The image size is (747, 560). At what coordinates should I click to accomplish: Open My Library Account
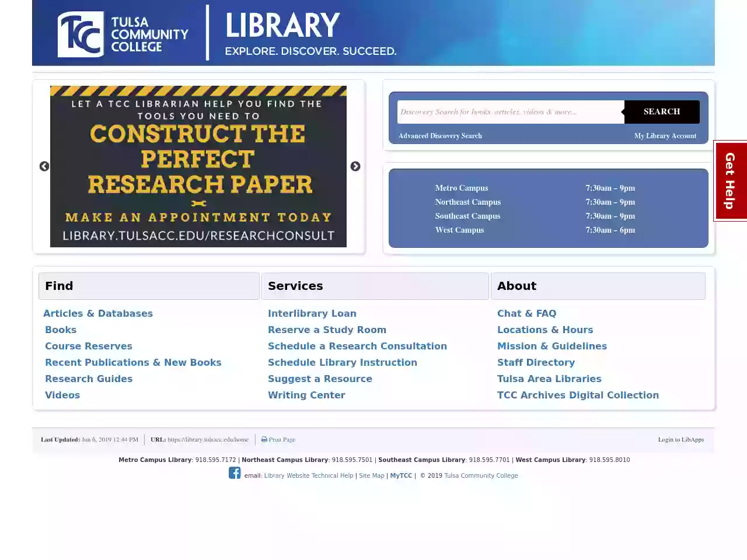(665, 136)
